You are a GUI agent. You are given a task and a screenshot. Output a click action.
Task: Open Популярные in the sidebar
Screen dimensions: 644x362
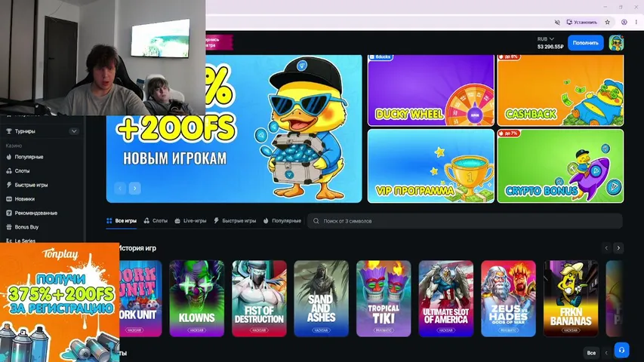pos(29,157)
